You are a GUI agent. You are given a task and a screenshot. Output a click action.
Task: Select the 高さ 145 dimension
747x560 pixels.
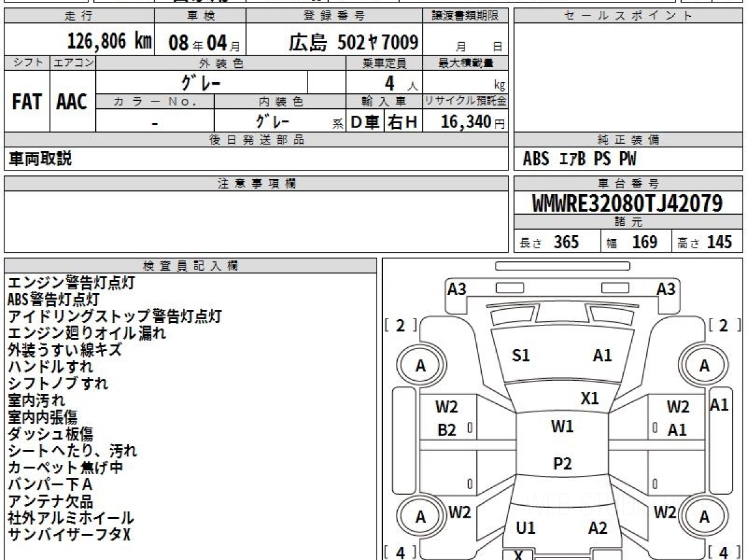[705, 242]
